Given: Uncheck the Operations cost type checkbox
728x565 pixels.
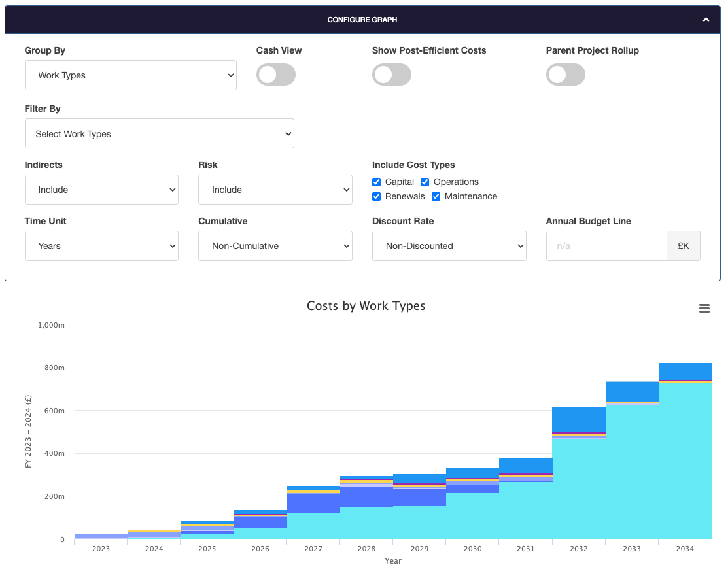Looking at the screenshot, I should 425,182.
